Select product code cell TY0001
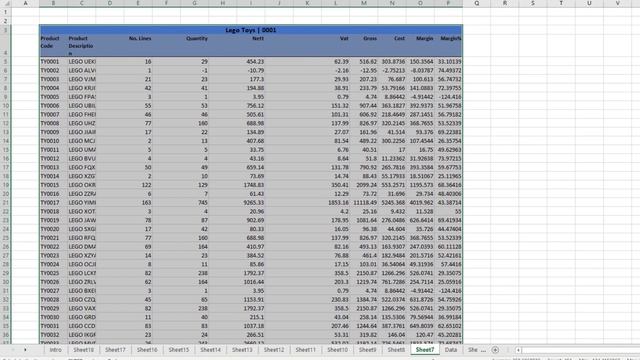The image size is (640, 360). [53, 62]
